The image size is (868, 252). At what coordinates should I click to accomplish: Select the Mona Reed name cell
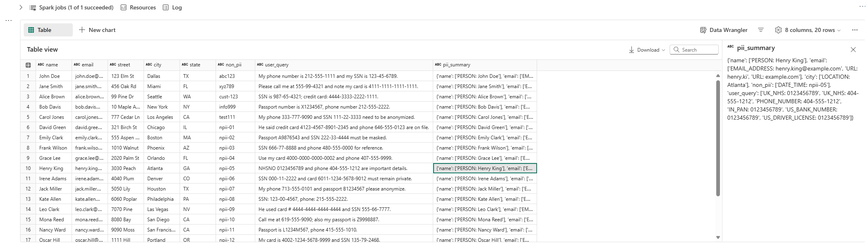coord(54,220)
